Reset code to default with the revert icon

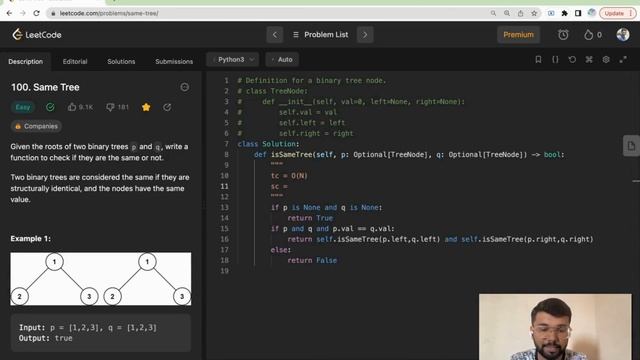(572, 60)
